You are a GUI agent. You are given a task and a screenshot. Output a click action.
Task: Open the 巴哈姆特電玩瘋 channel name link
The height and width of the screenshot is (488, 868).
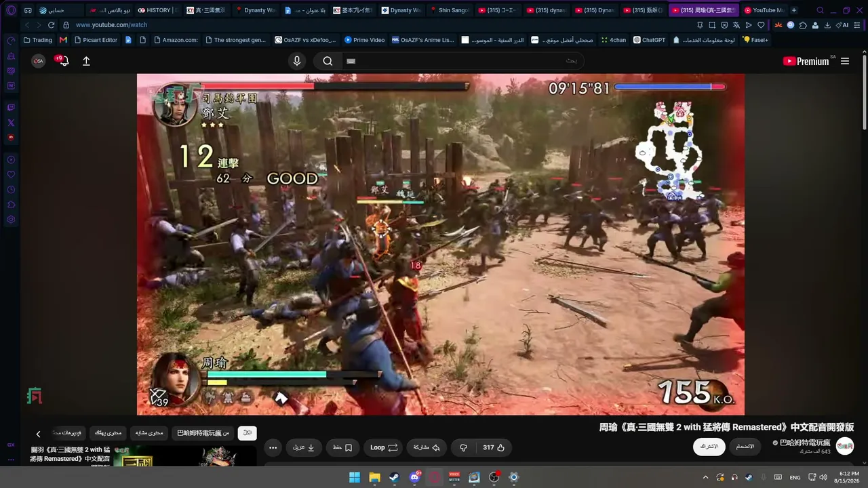pos(805,443)
